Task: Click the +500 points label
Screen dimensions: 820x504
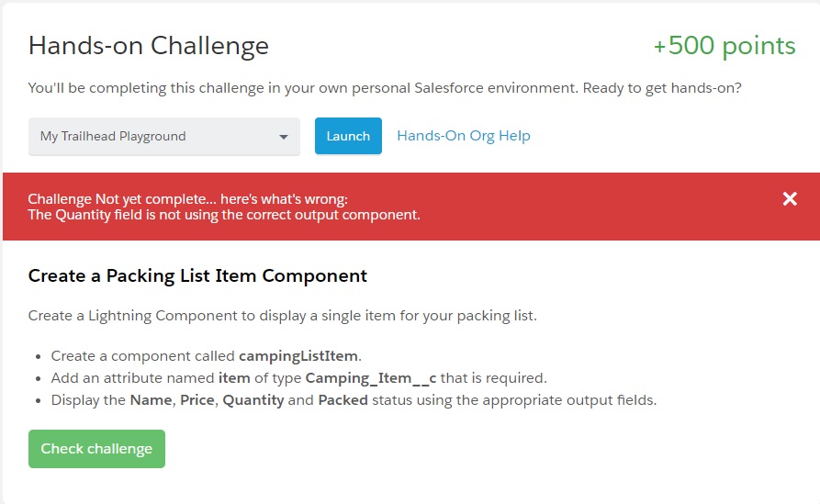Action: (x=725, y=46)
